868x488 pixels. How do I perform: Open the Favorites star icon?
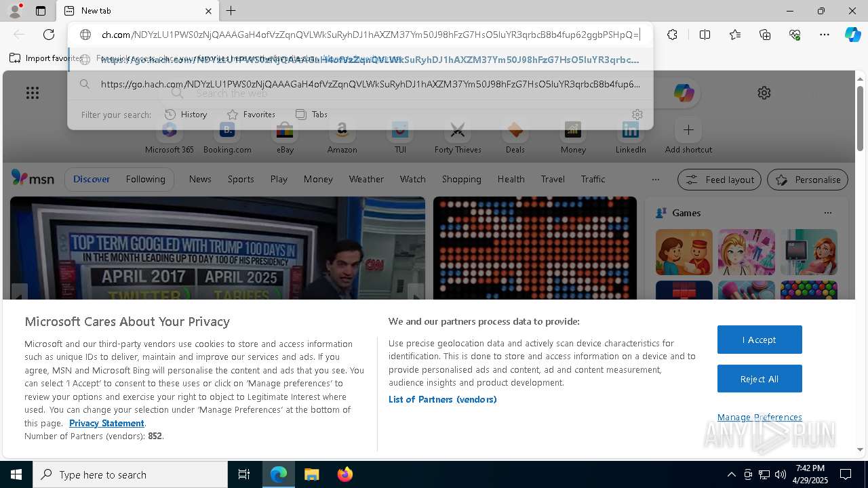(x=735, y=35)
